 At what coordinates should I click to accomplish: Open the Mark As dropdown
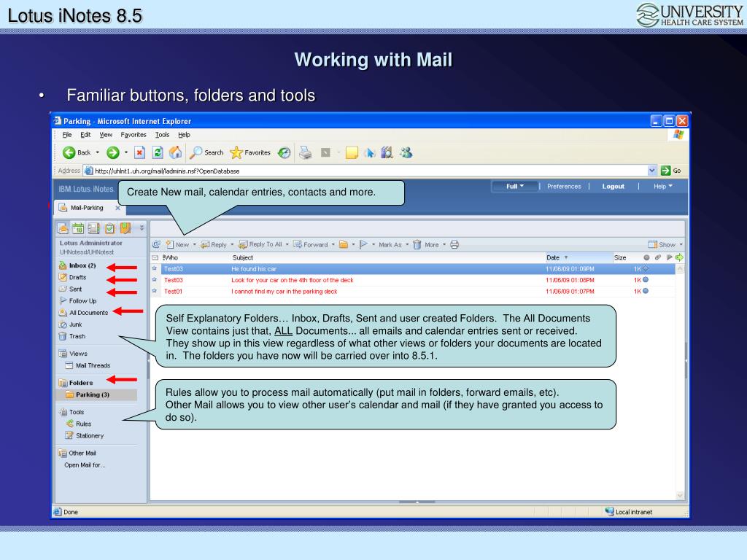[x=393, y=245]
